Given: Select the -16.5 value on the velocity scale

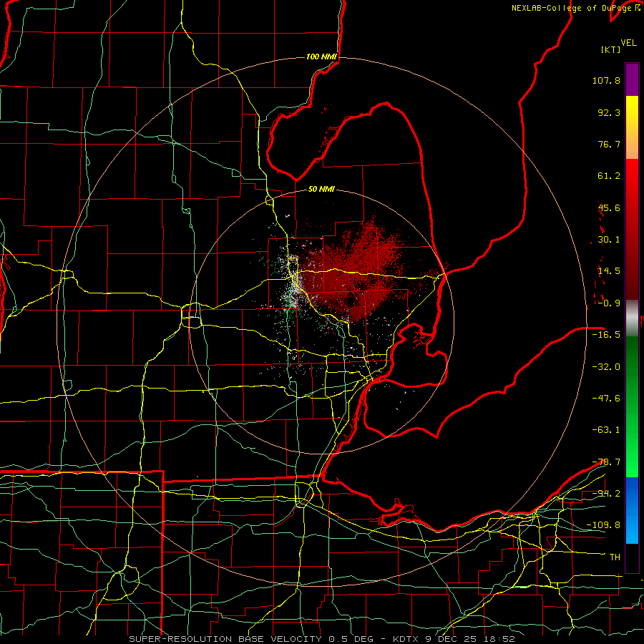Looking at the screenshot, I should tap(606, 335).
